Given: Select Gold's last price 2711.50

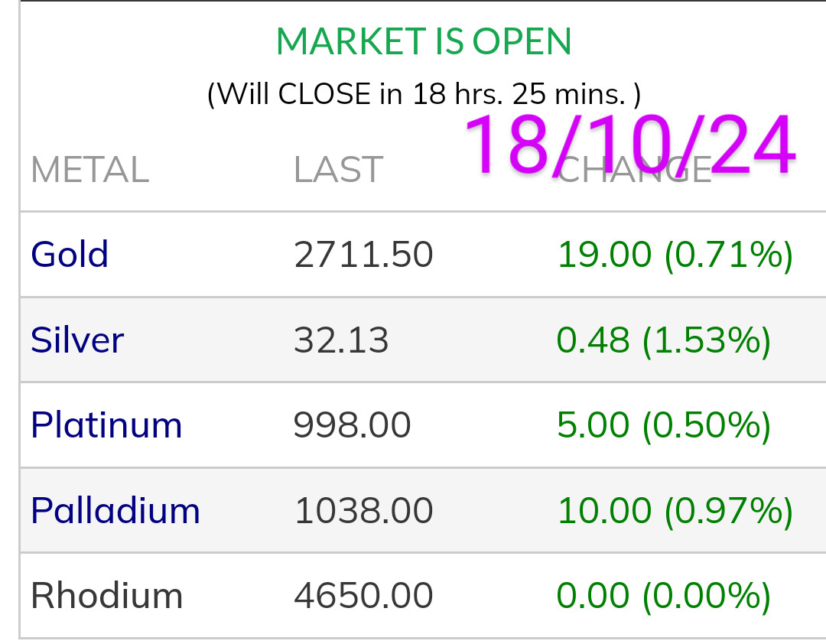Looking at the screenshot, I should click(363, 255).
